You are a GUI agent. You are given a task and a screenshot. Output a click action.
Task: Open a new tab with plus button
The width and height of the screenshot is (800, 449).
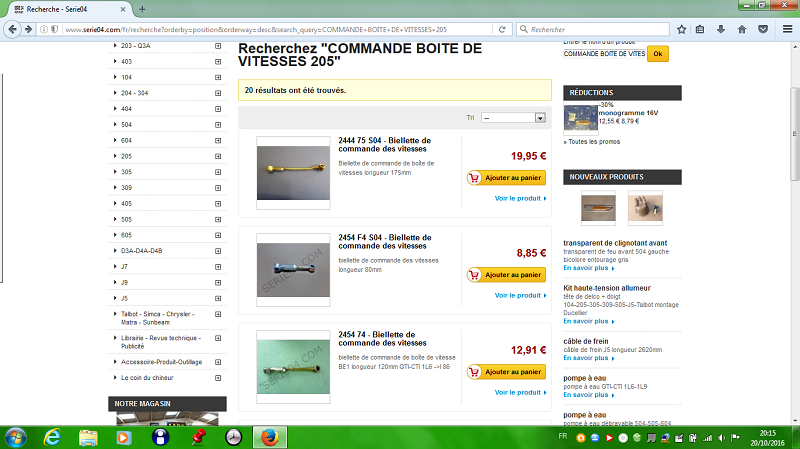tap(142, 9)
